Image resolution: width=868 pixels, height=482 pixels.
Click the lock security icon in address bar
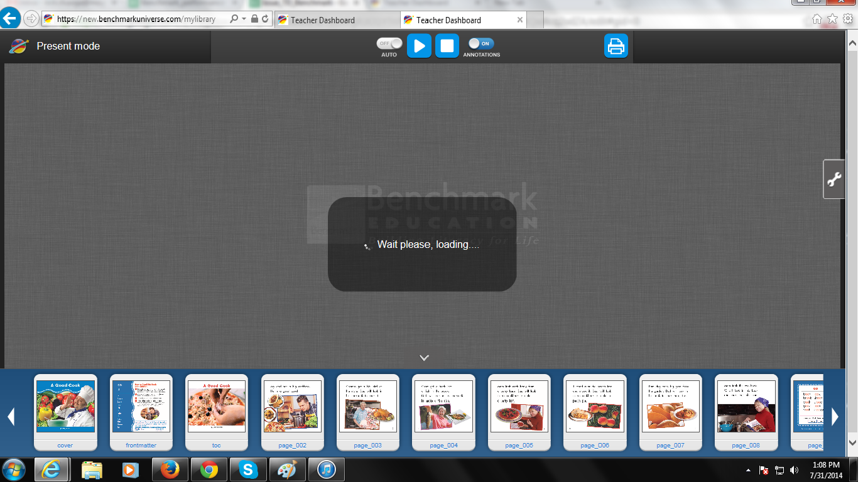254,19
